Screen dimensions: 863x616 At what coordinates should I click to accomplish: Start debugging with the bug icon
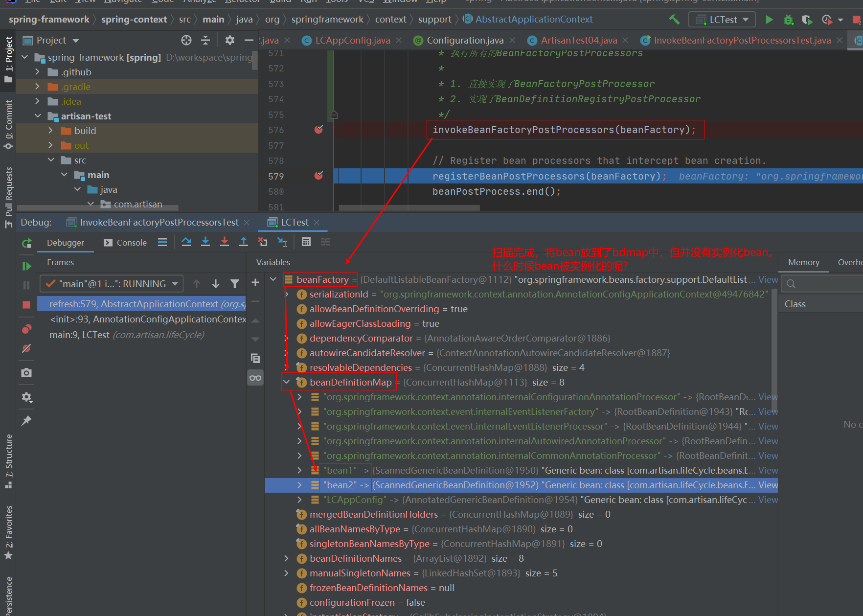tap(788, 20)
